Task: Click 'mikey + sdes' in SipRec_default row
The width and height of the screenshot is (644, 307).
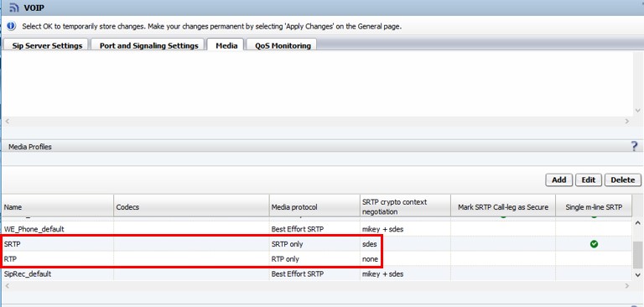Action: [382, 273]
